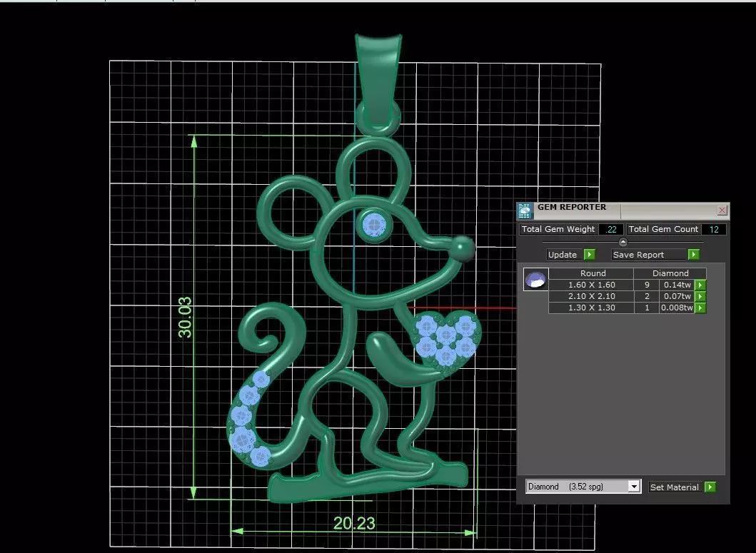Select the 30.03 height dimension text
756x553 pixels.
pos(185,317)
